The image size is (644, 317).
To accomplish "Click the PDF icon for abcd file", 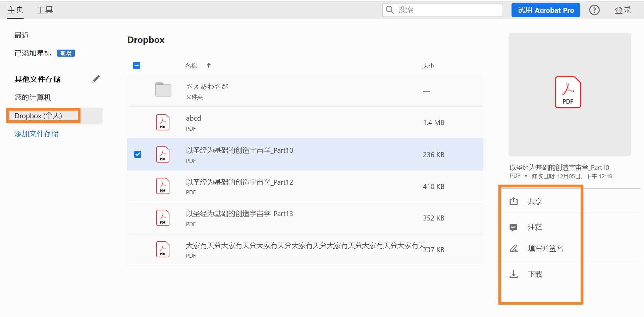I will [x=162, y=122].
